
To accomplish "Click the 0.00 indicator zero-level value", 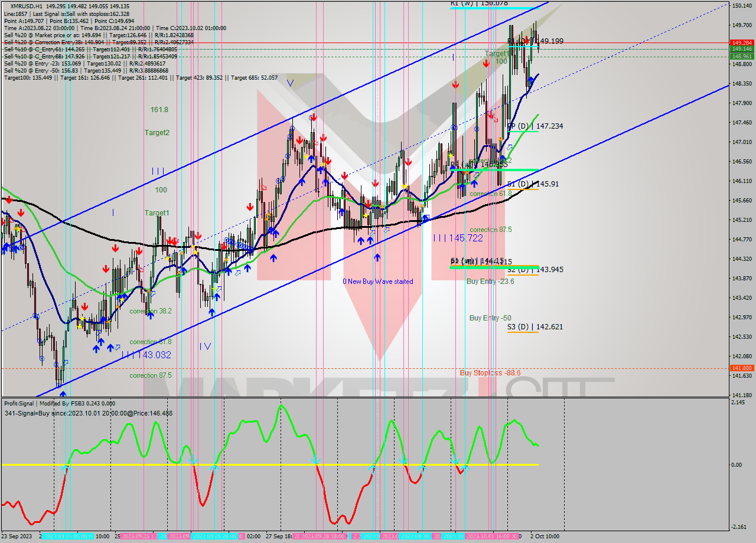I will pyautogui.click(x=738, y=465).
